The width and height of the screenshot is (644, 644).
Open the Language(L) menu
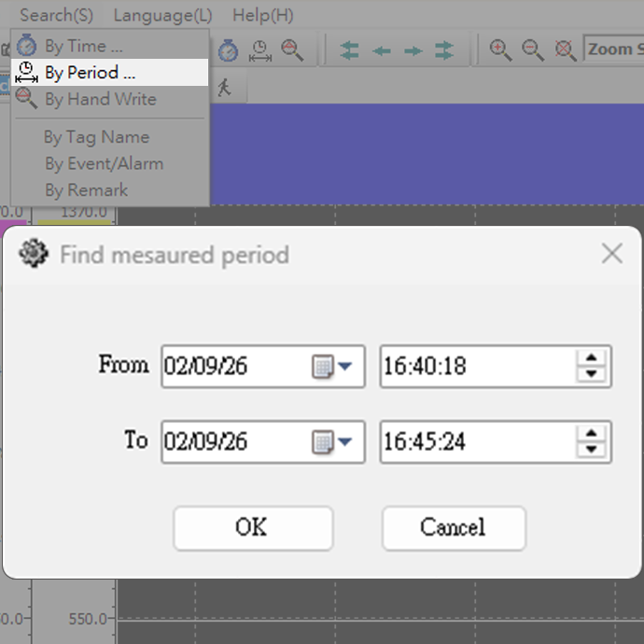coord(162,15)
